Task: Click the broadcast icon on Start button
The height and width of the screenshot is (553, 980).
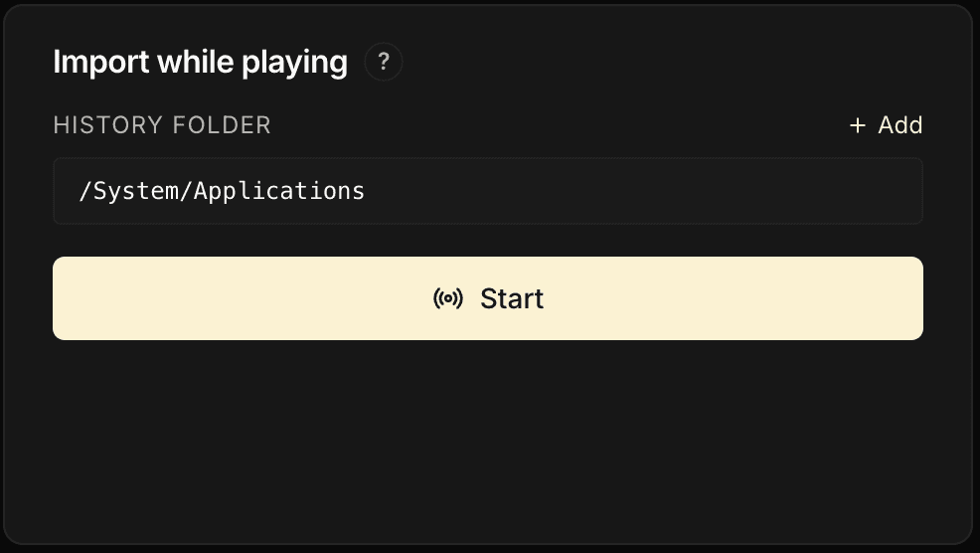Action: click(x=448, y=298)
